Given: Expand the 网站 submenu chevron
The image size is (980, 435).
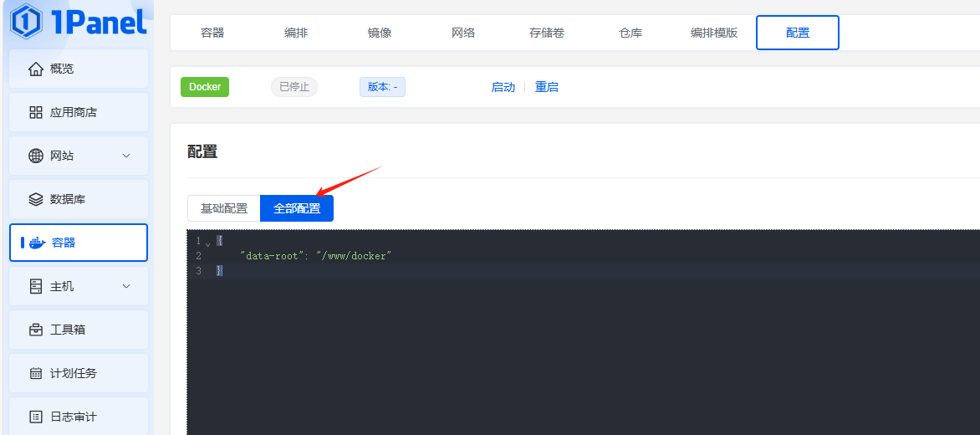Looking at the screenshot, I should [x=126, y=156].
